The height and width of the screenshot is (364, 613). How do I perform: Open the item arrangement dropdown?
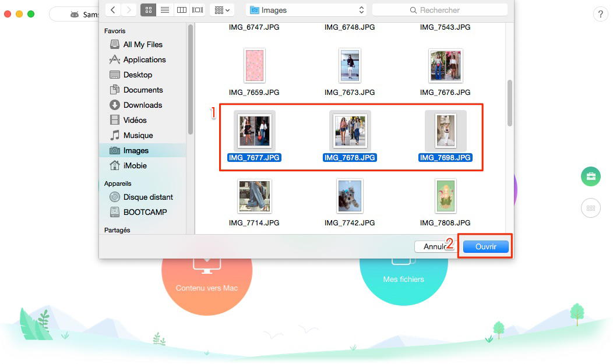[222, 10]
